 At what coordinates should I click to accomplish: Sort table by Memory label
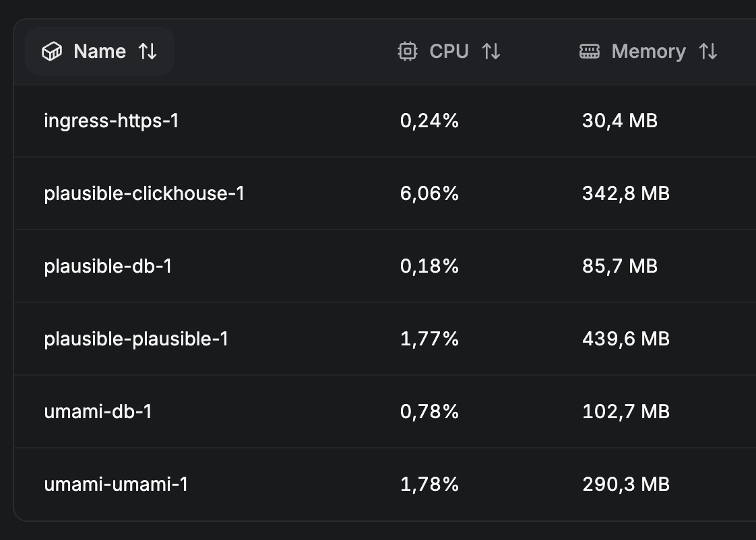coord(648,52)
